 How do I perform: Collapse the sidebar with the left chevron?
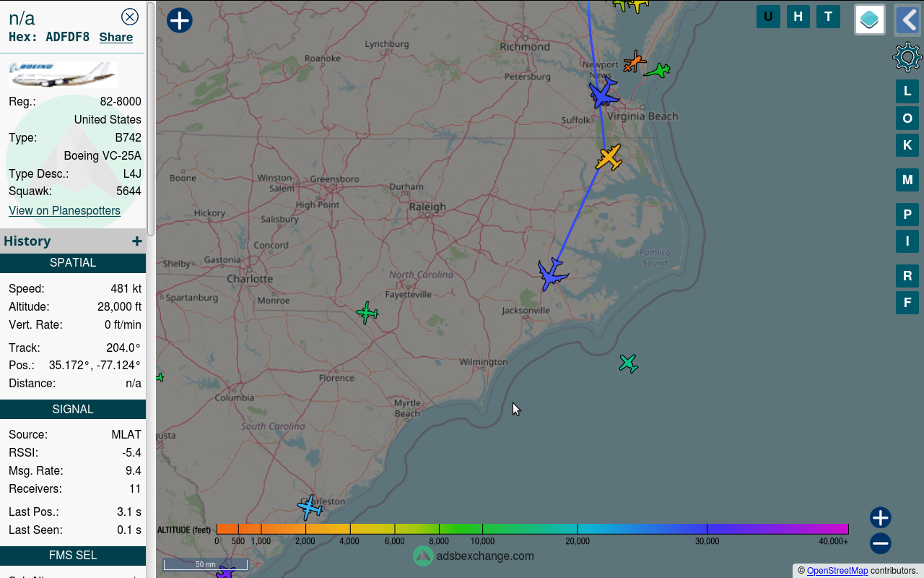pyautogui.click(x=907, y=20)
